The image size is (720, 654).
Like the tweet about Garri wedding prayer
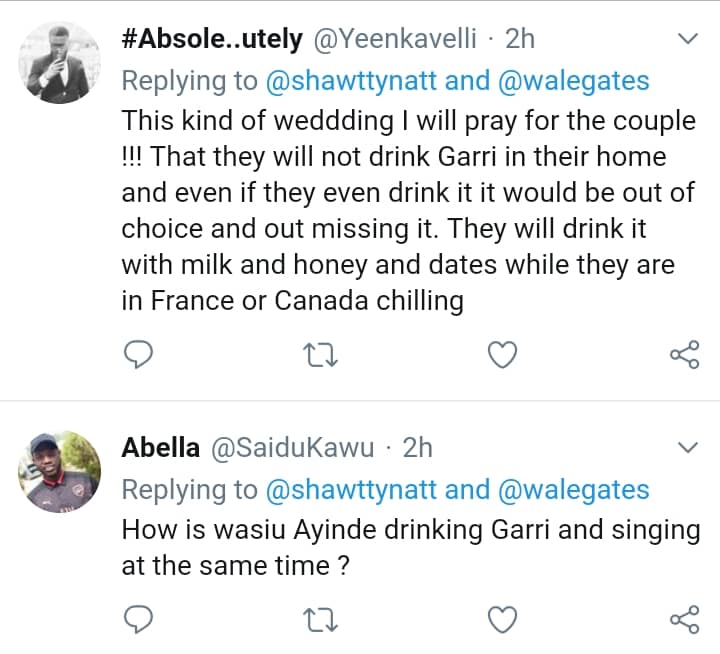[502, 354]
